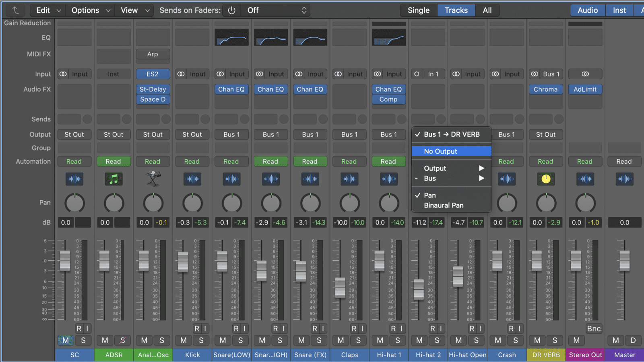This screenshot has height=362, width=644.
Task: Open SC channel St Out output selector
Action: pyautogui.click(x=74, y=134)
